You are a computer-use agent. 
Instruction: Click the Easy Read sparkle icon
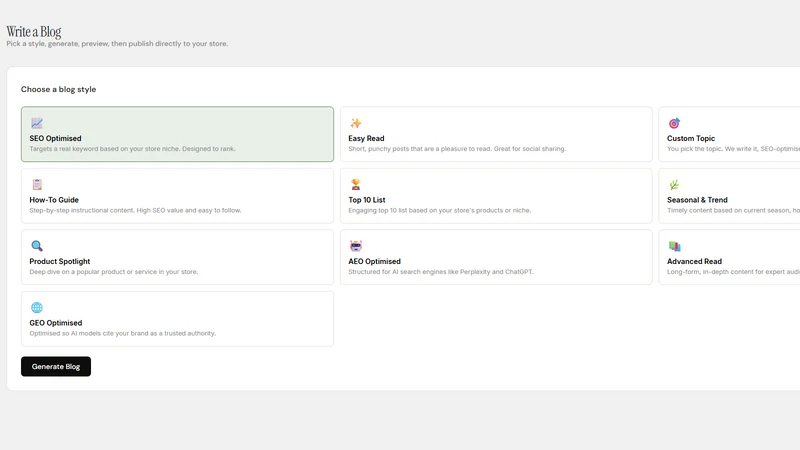click(x=356, y=123)
